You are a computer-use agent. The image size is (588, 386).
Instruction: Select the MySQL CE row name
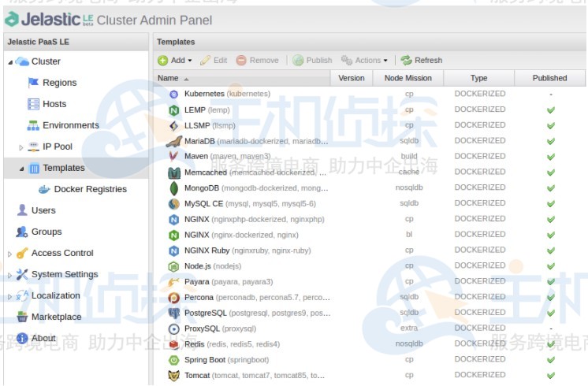[250, 204]
